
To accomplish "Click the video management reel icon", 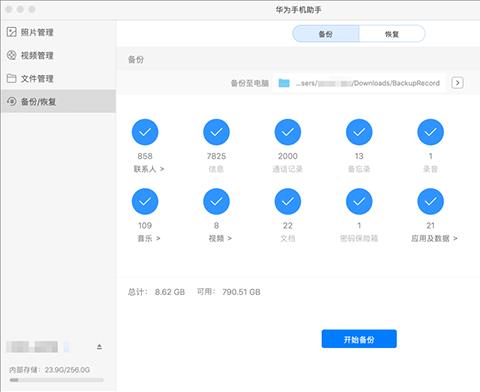I will click(12, 55).
